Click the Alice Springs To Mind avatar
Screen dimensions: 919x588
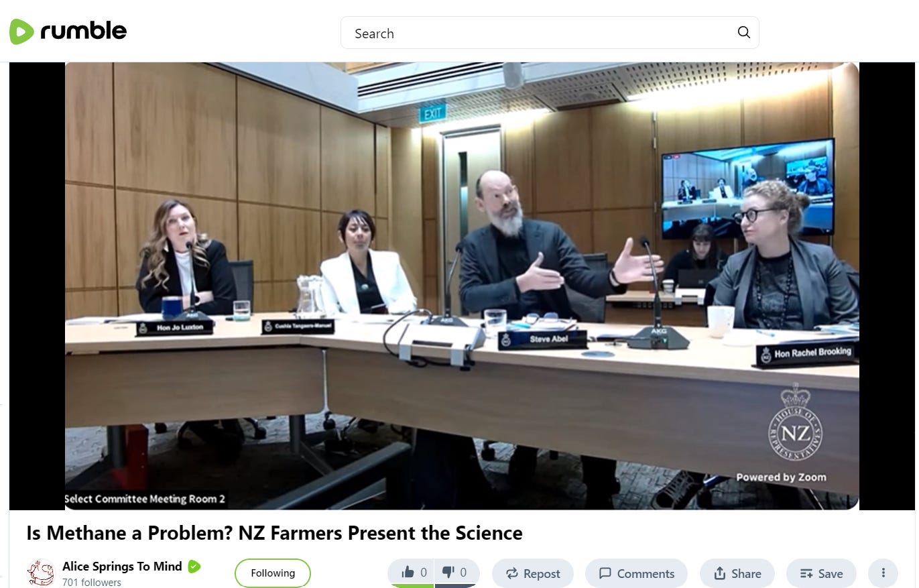tap(40, 573)
